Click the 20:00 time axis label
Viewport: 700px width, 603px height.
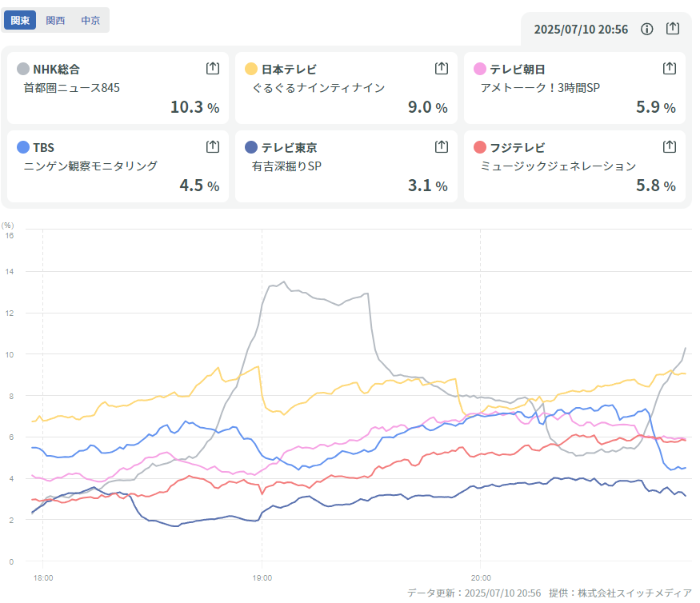(481, 578)
